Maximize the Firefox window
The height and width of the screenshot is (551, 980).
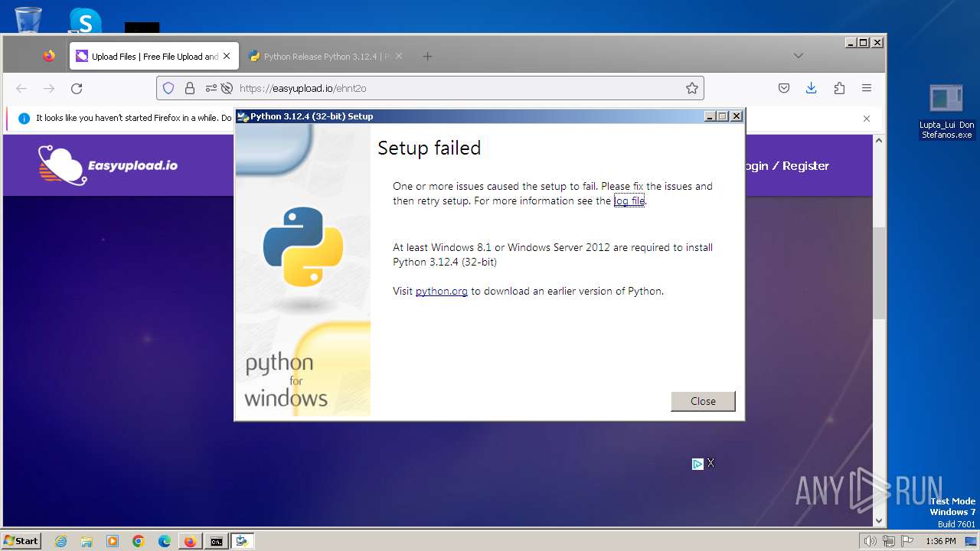(x=864, y=43)
